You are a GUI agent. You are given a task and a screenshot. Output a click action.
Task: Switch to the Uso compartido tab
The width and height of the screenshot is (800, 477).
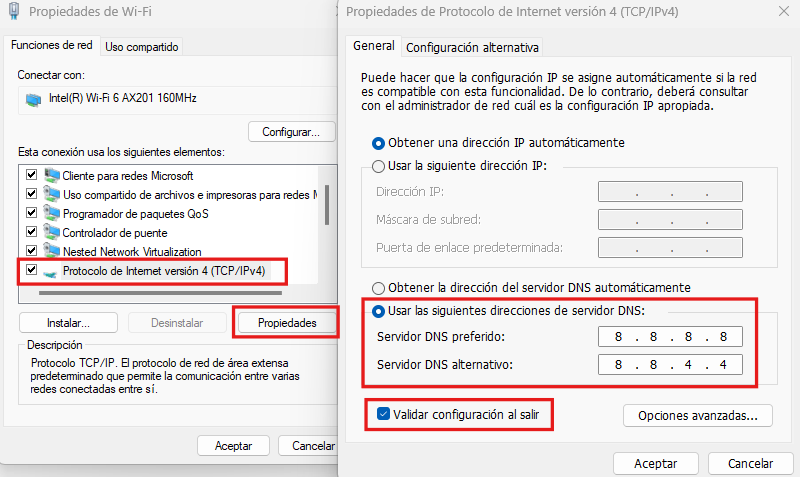point(141,46)
